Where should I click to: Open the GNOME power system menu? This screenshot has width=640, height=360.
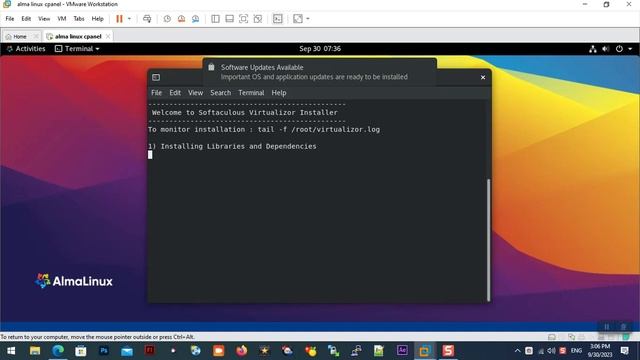[619, 49]
